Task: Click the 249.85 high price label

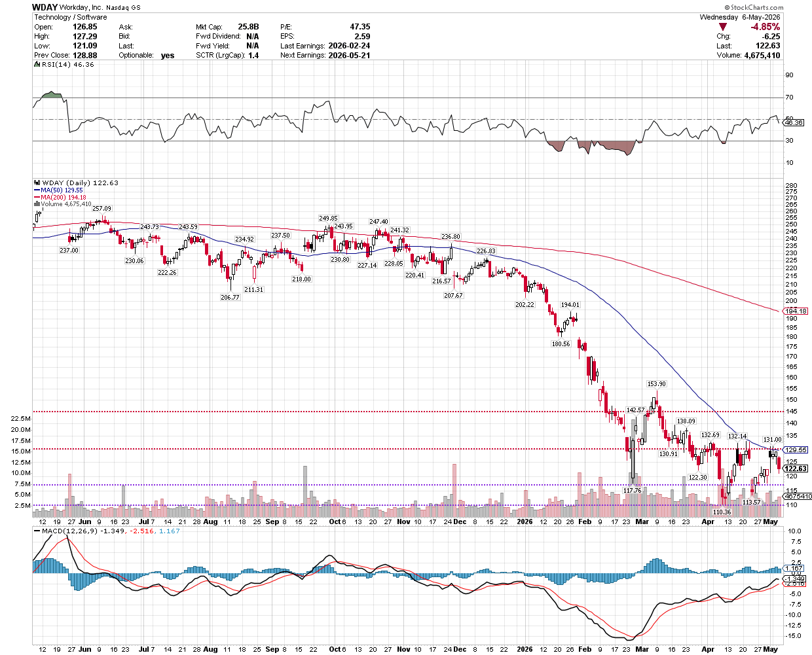Action: tap(328, 219)
